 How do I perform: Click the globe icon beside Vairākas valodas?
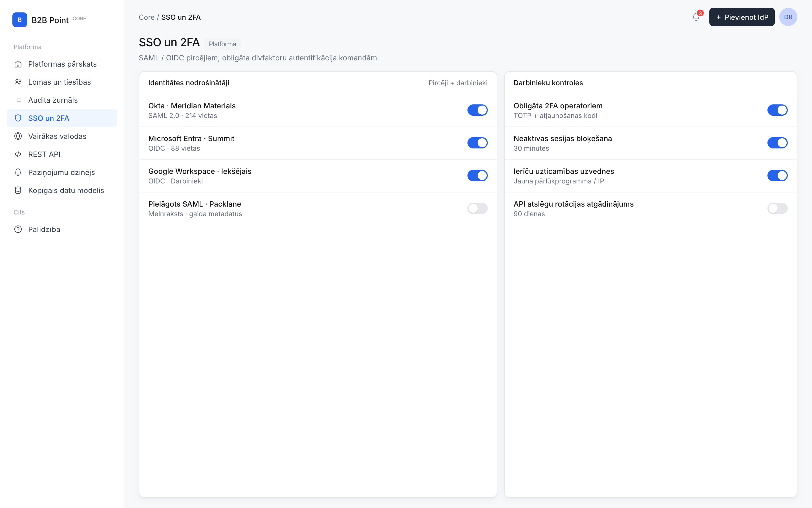[18, 136]
